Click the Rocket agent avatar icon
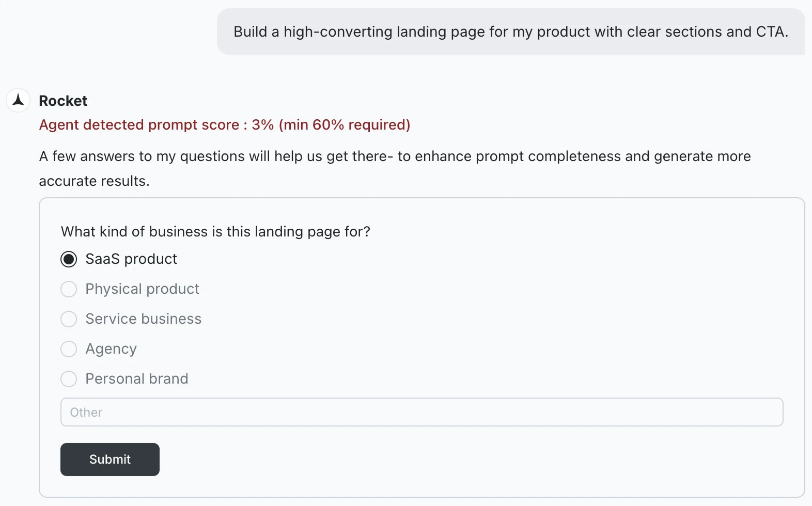The image size is (812, 506). [x=18, y=100]
